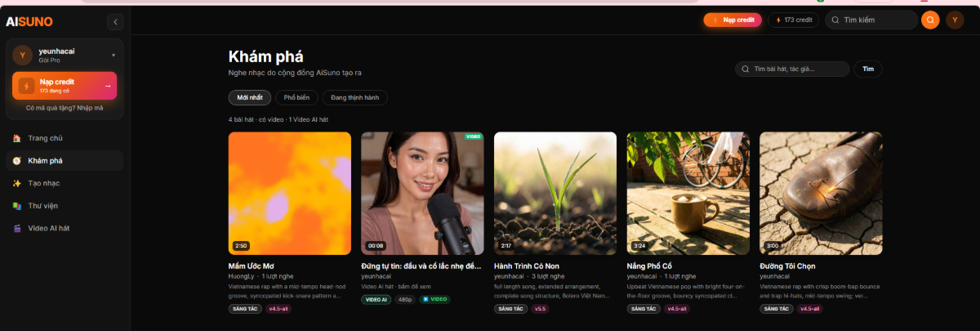Click the clapperboard icon beside Video AI hát

[17, 228]
